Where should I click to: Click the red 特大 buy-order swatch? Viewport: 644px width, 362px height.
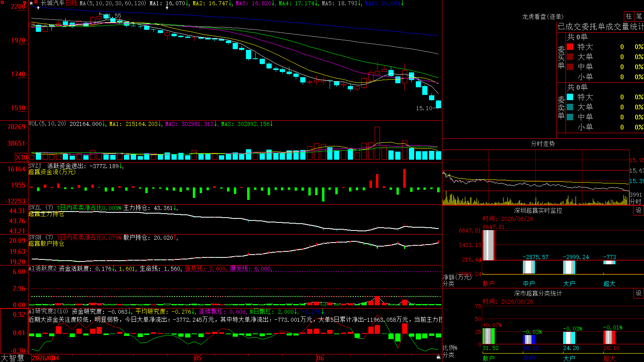[570, 47]
